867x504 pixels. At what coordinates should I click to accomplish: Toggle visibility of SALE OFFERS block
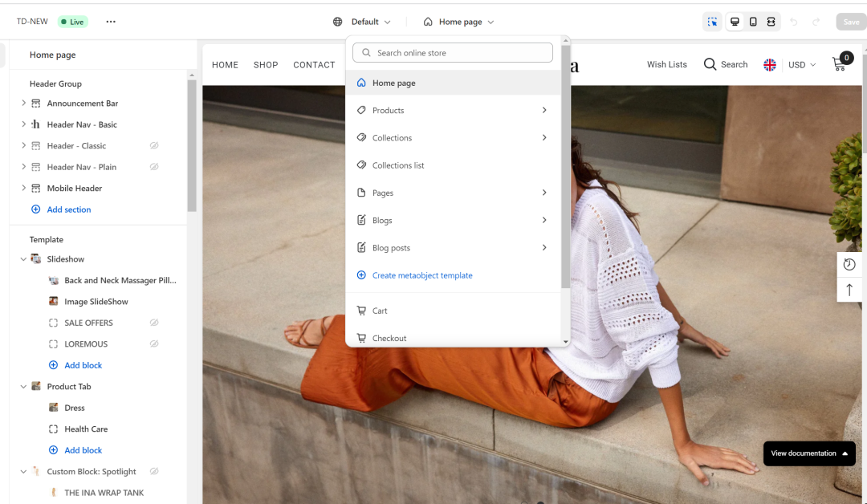154,323
